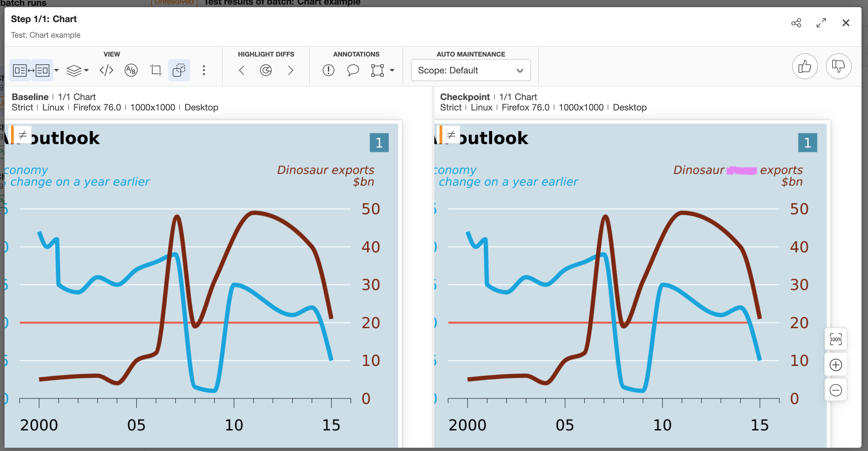Fit image to 100% zoom
The width and height of the screenshot is (868, 451).
(835, 339)
